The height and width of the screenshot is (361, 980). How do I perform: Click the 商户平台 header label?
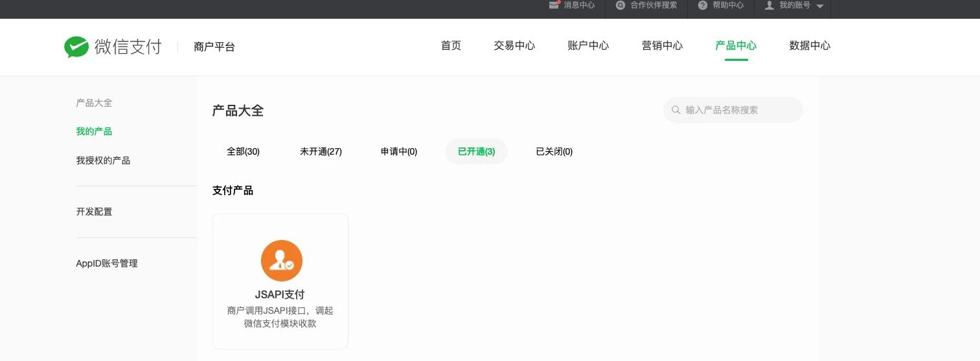pyautogui.click(x=214, y=47)
